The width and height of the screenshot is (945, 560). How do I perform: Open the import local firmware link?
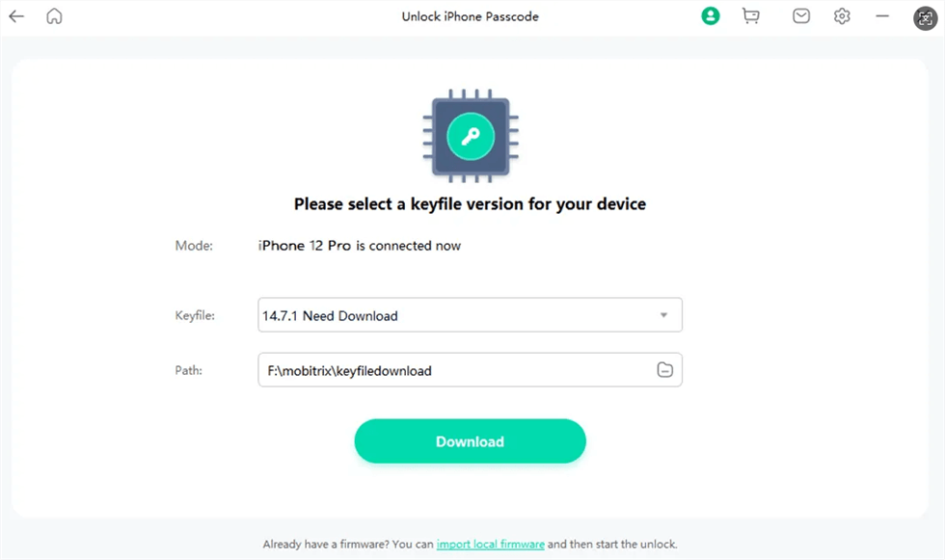490,545
